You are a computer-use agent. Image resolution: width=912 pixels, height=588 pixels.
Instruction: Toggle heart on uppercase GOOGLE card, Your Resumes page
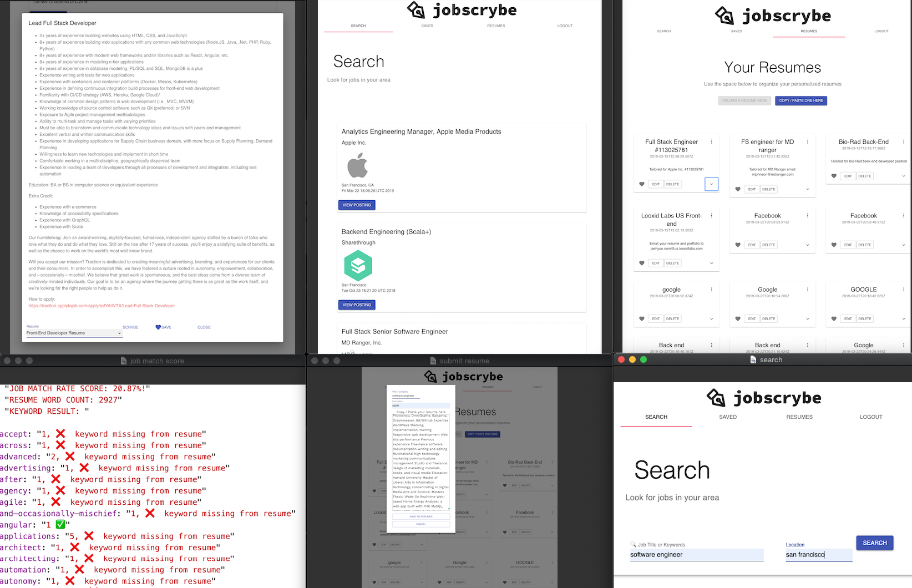834,318
